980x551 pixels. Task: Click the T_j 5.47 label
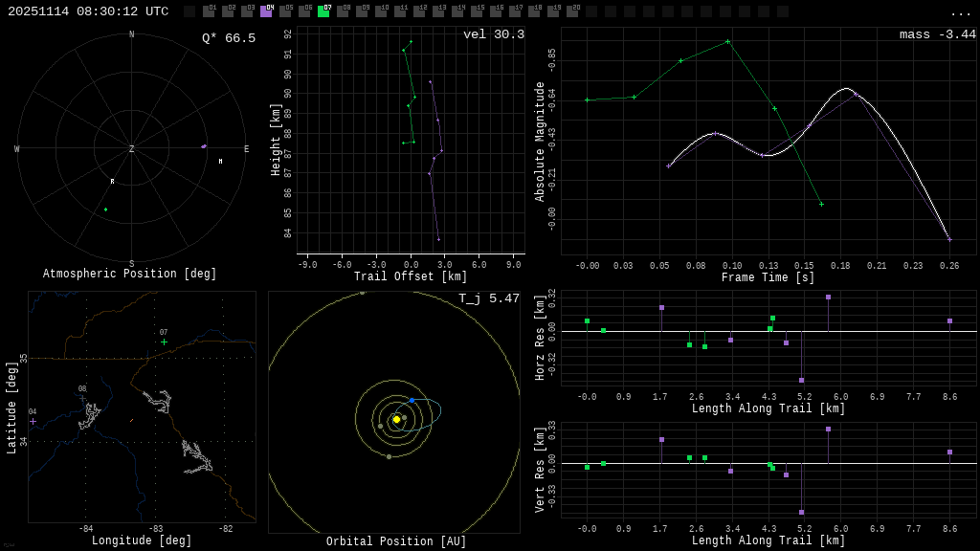tap(488, 298)
